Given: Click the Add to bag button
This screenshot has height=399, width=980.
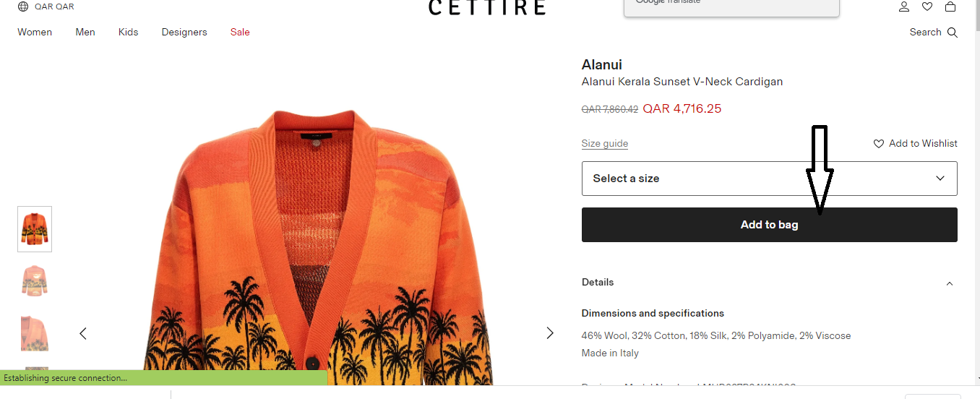Looking at the screenshot, I should (770, 225).
